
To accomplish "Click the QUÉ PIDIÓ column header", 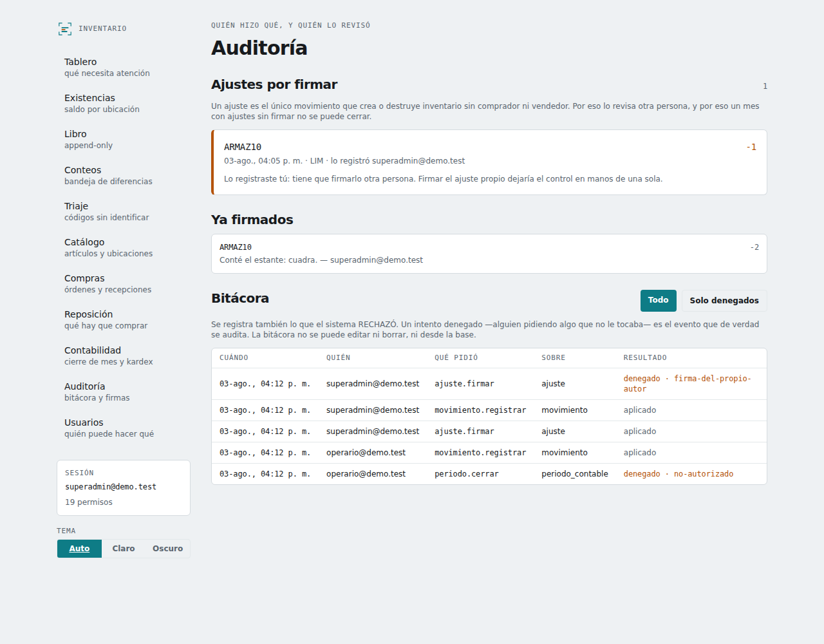I will [456, 358].
